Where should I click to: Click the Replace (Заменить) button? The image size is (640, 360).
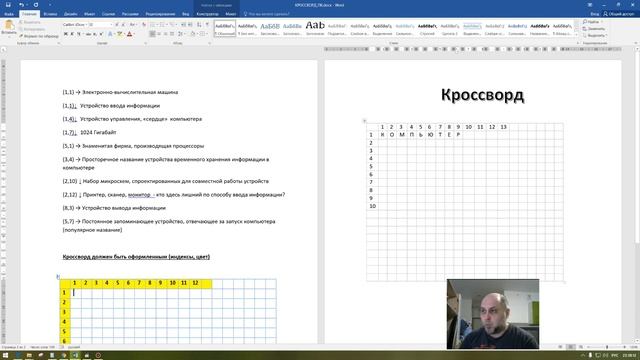pos(594,29)
